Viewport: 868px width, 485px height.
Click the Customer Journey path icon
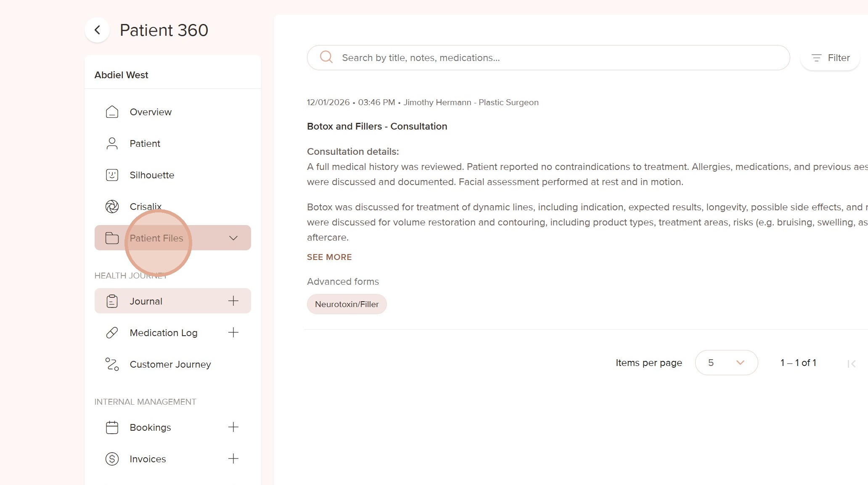[x=112, y=364]
